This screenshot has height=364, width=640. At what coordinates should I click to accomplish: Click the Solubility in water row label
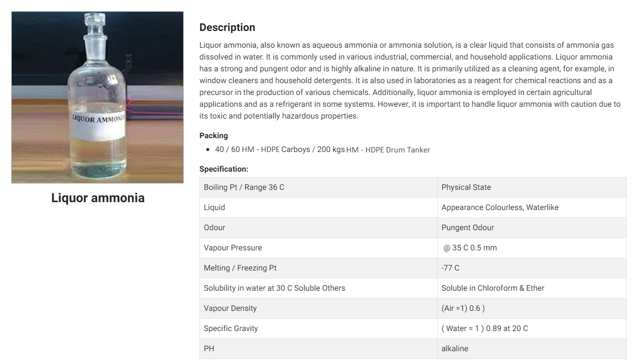274,288
